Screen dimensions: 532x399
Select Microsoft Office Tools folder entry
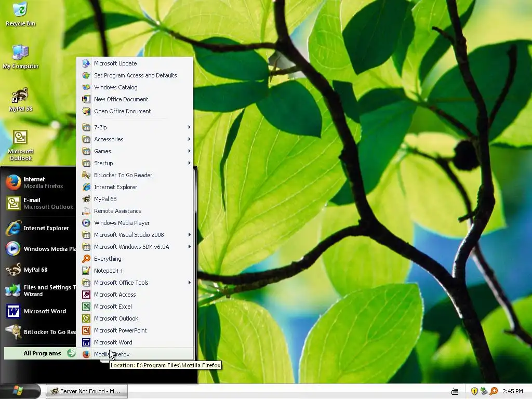pyautogui.click(x=136, y=282)
